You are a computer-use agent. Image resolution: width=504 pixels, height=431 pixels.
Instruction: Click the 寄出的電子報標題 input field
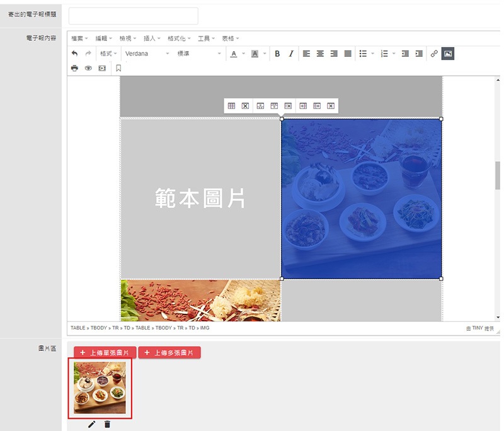click(133, 16)
